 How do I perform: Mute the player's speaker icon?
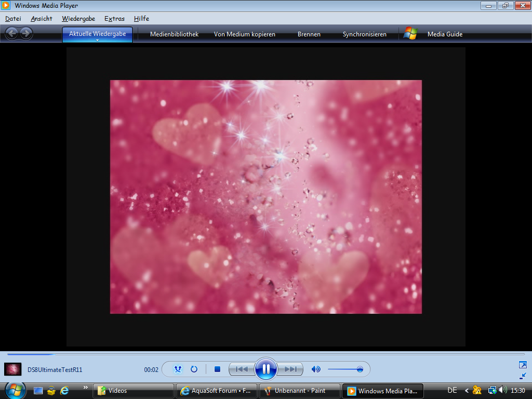315,369
